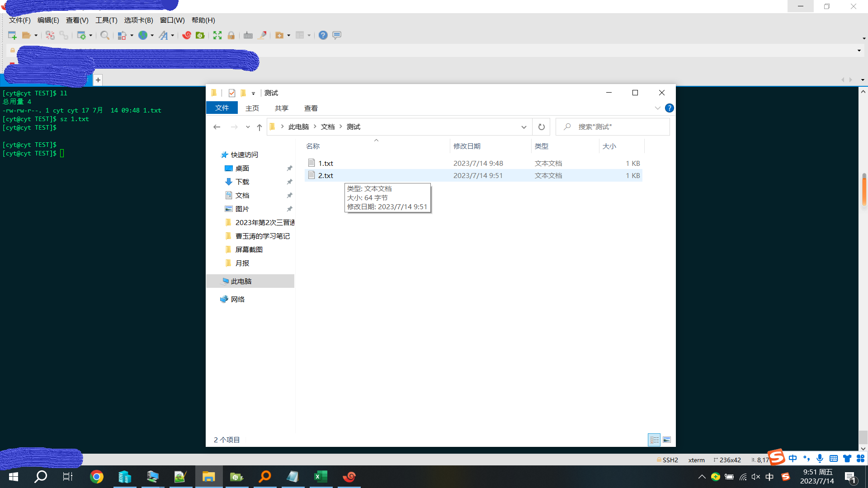This screenshot has height=488, width=868.
Task: Open session properties gear-window icon
Action: click(81, 35)
